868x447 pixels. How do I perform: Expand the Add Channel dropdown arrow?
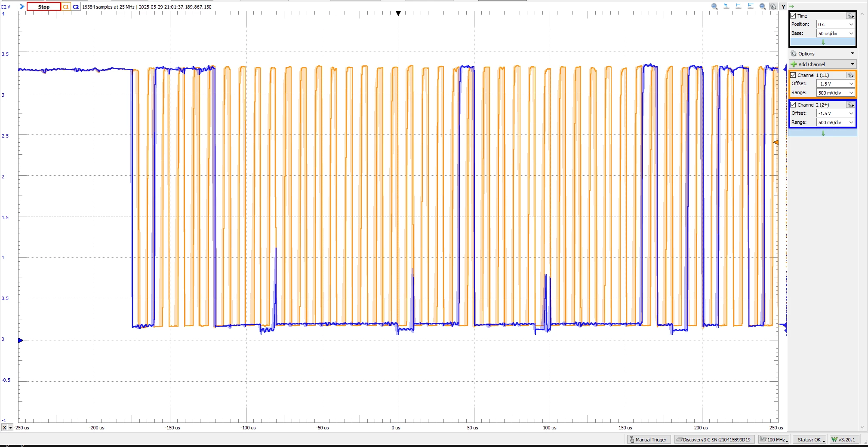(853, 64)
